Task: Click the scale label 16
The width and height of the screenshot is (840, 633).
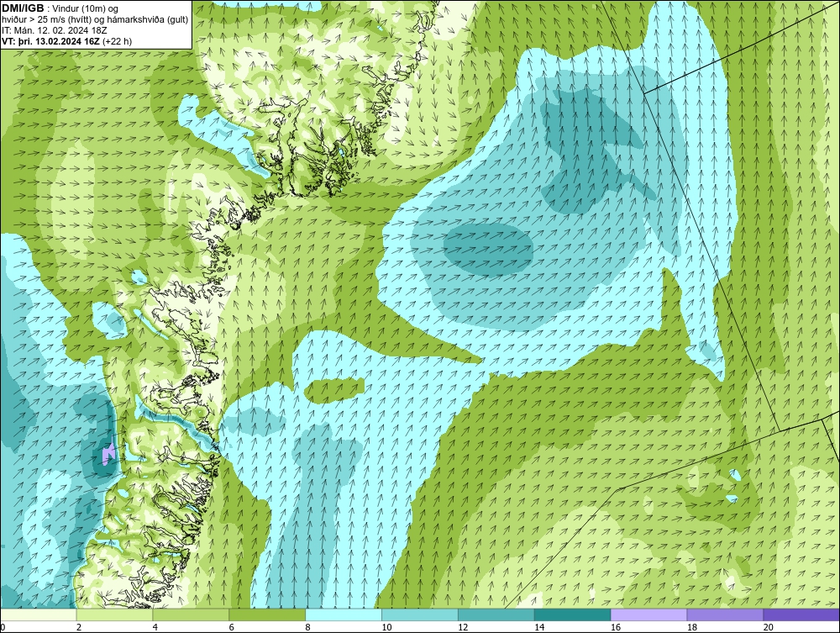Action: point(616,627)
